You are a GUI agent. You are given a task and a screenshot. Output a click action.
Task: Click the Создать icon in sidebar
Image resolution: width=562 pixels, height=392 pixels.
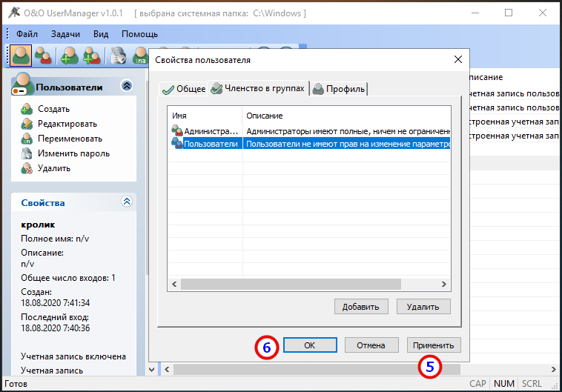click(x=27, y=109)
